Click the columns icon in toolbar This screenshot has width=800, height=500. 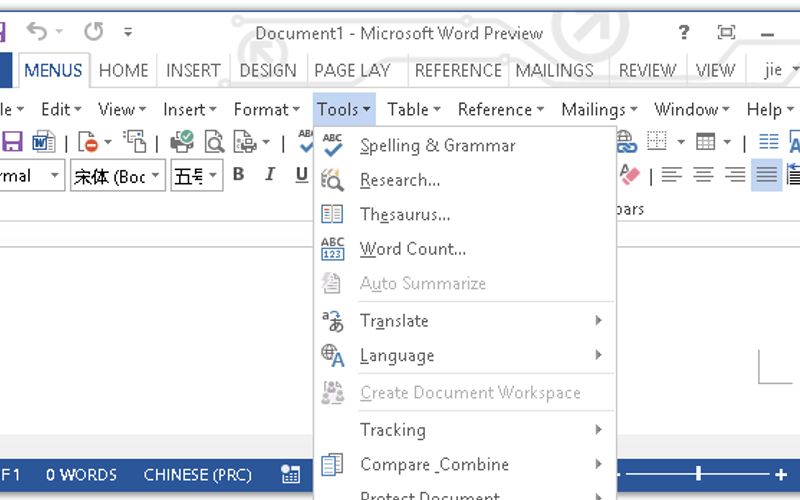768,141
